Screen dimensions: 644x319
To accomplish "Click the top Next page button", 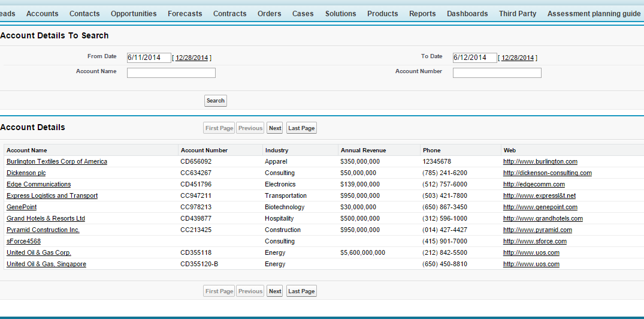I will (275, 128).
